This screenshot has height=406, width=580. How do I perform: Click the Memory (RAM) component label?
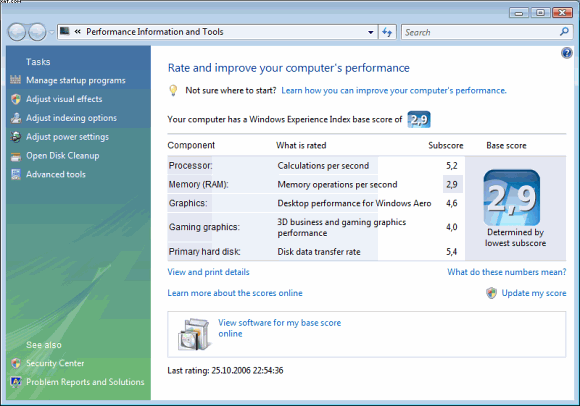pyautogui.click(x=198, y=185)
